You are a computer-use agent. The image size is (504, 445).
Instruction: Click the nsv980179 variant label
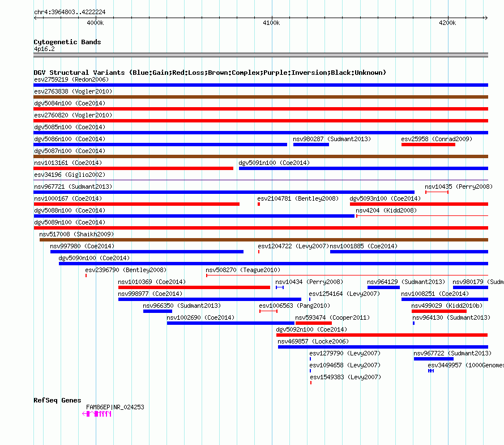coord(478,282)
